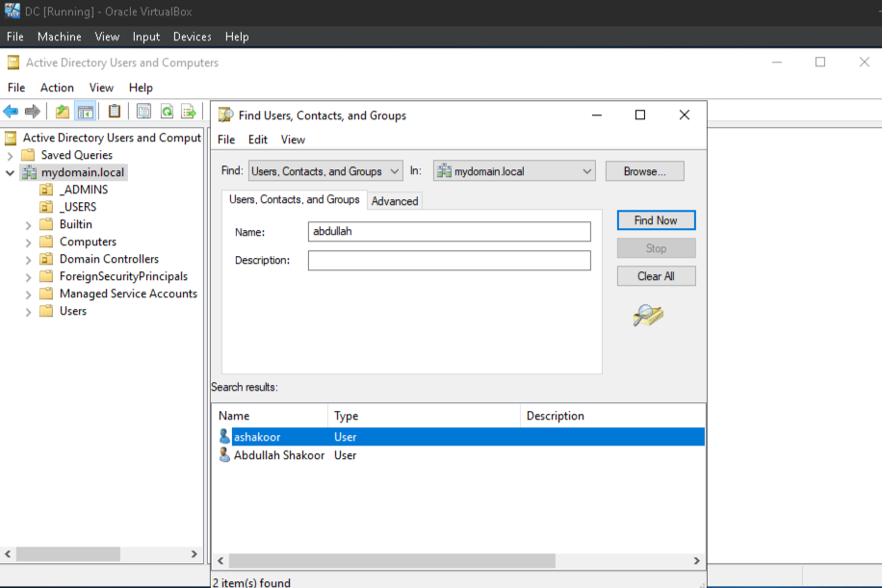
Task: Expand the Domain Controllers node
Action: pos(28,260)
